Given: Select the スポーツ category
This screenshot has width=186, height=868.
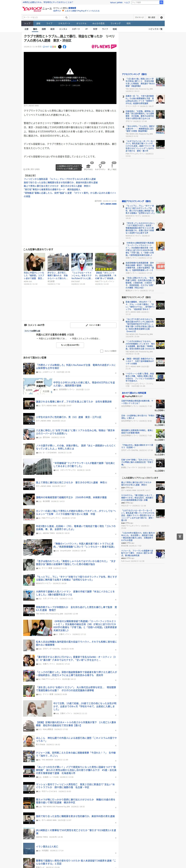Looking at the screenshot, I should coord(76,29).
